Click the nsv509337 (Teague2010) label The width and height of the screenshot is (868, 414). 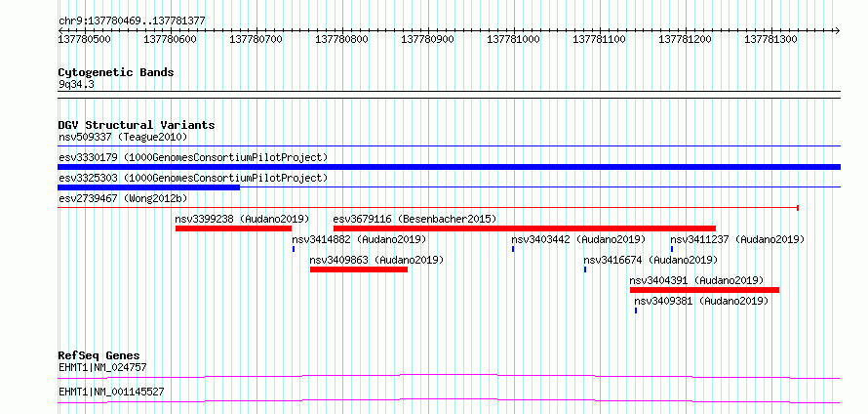point(123,137)
